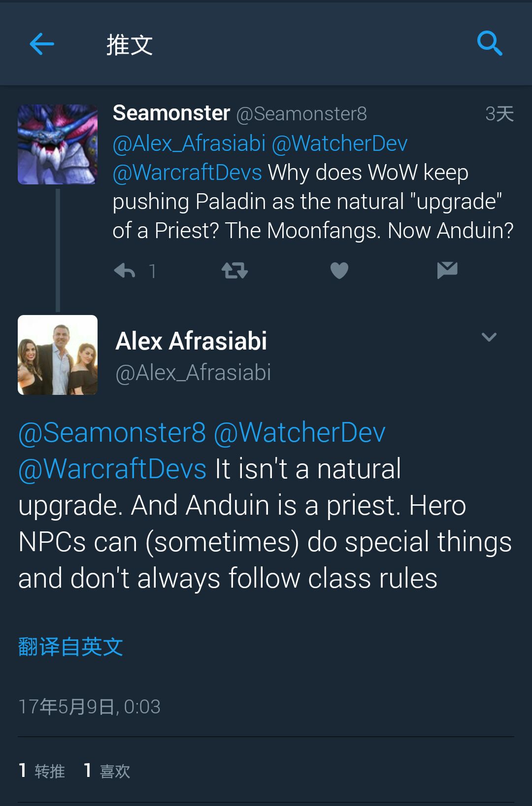Screen dimensions: 532x806
Task: Open @Seamonster8 mention in Alex's reply
Action: [112, 433]
